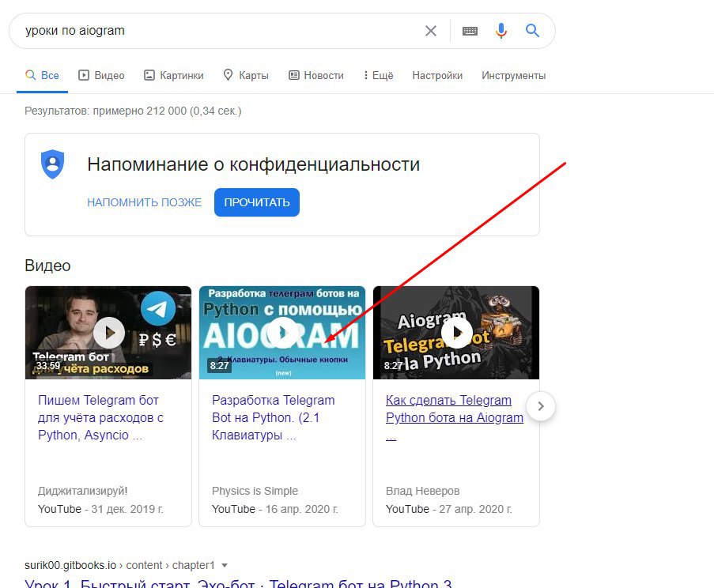Play the 'Разработка телеграм ботов AIOGRAM' video thumbnail
The width and height of the screenshot is (714, 588).
[282, 333]
